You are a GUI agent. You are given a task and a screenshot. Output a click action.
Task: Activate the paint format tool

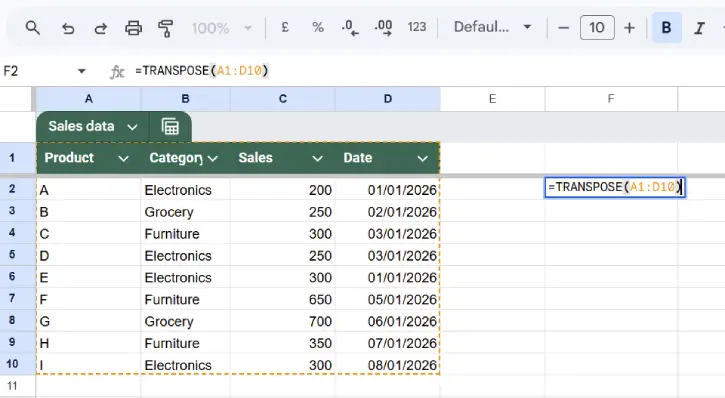(x=166, y=28)
